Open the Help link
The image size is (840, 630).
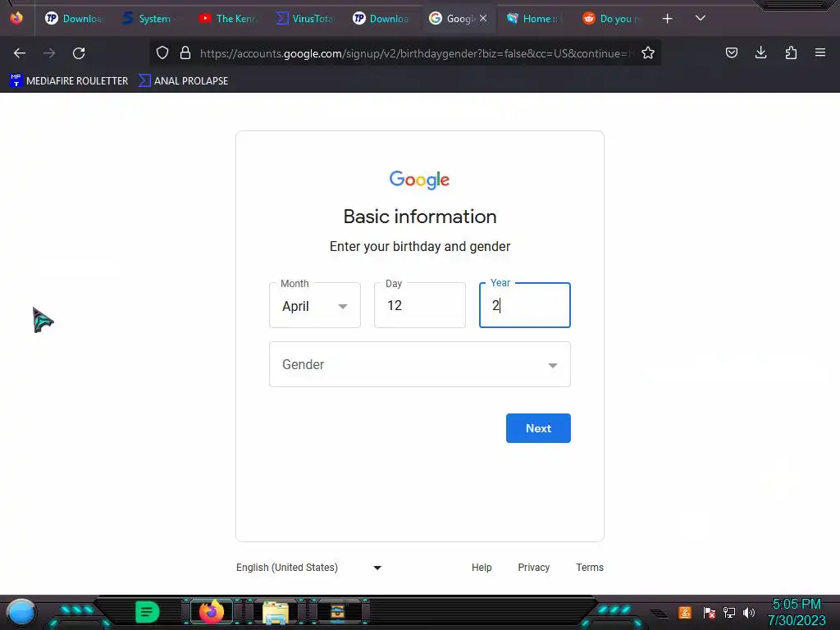click(x=482, y=568)
